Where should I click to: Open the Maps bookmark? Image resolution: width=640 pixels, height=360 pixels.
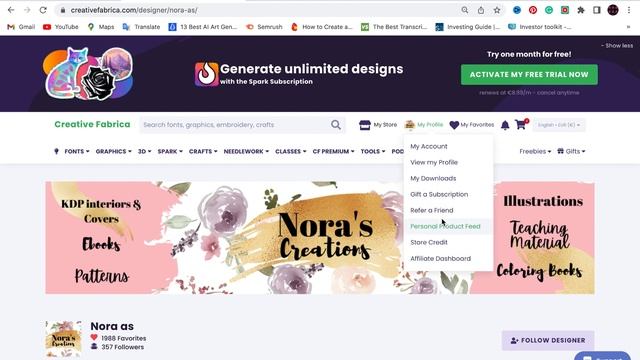click(x=101, y=27)
